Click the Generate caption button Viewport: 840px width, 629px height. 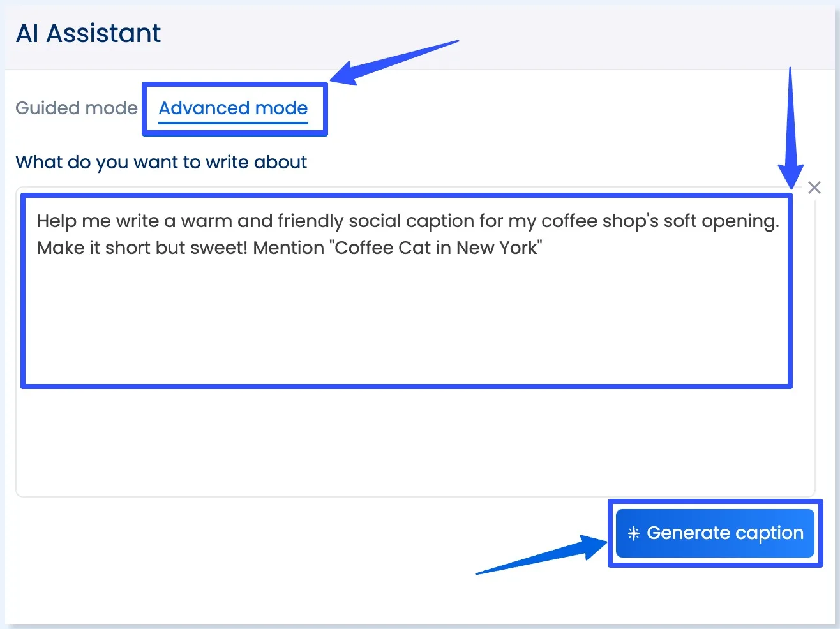[715, 533]
